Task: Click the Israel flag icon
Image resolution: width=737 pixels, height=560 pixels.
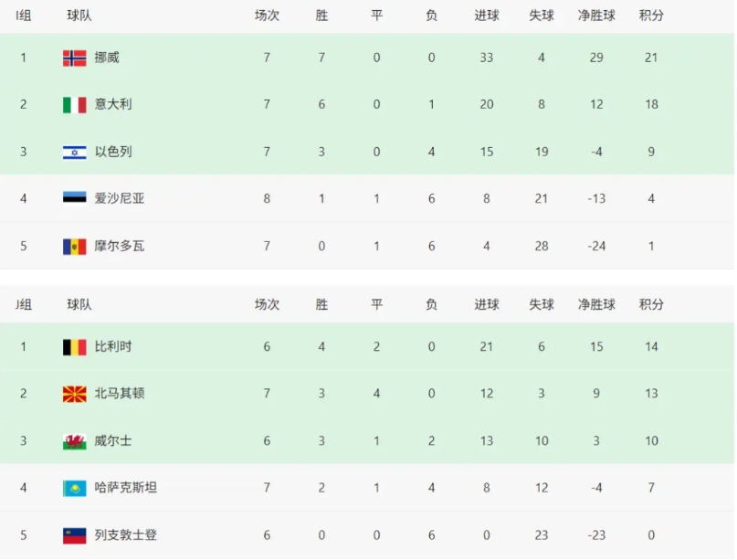Action: pos(74,152)
